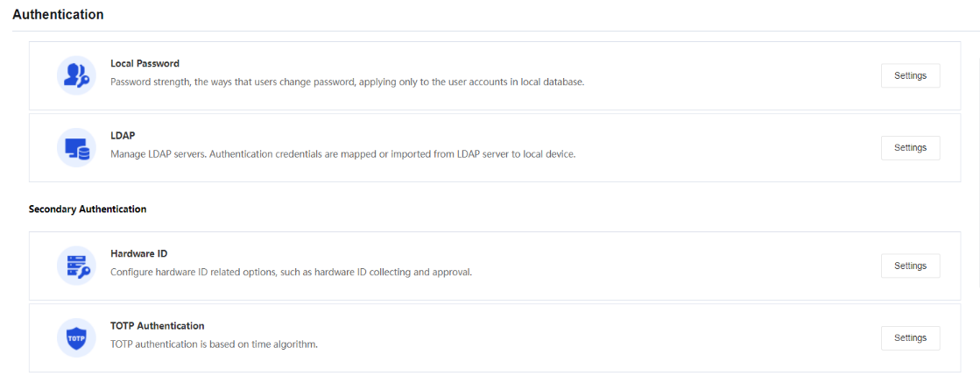Click the vertical scrollbar at right edge
Image resolution: width=980 pixels, height=383 pixels.
tap(977, 175)
